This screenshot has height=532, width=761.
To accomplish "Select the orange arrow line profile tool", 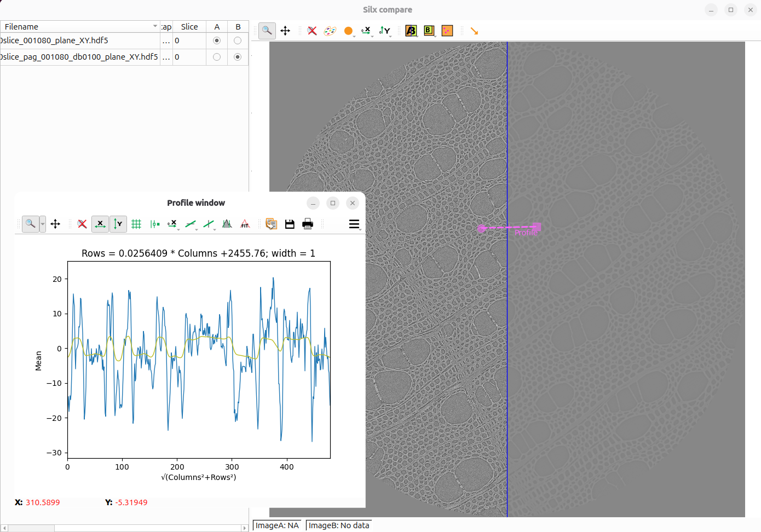I will click(x=474, y=31).
